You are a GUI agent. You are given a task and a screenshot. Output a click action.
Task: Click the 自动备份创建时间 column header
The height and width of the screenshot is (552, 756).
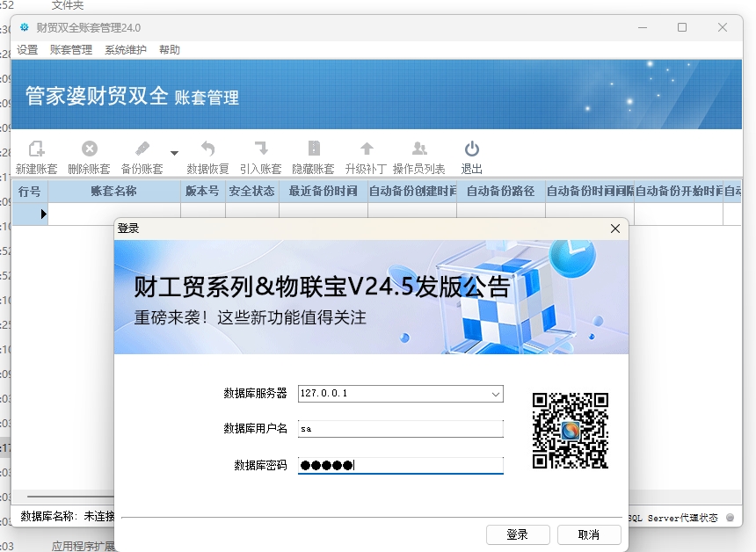coord(412,192)
